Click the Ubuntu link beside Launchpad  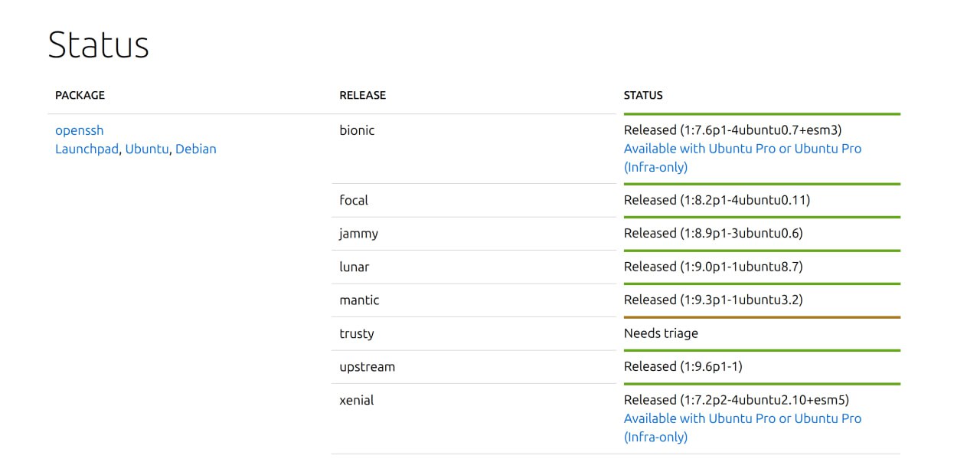point(146,149)
